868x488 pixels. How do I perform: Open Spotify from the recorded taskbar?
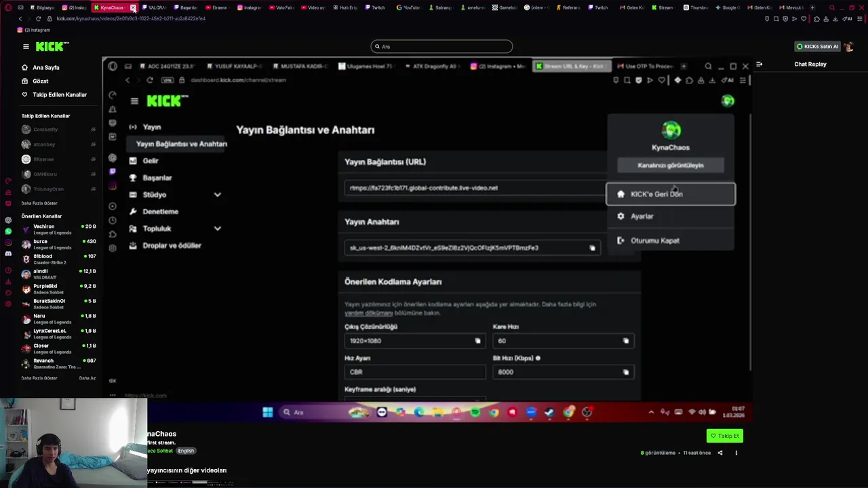[475, 412]
